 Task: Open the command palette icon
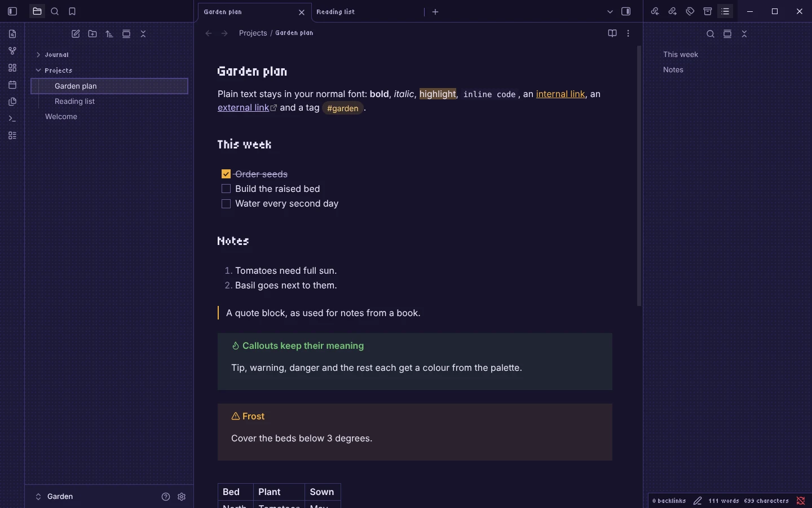tap(12, 119)
